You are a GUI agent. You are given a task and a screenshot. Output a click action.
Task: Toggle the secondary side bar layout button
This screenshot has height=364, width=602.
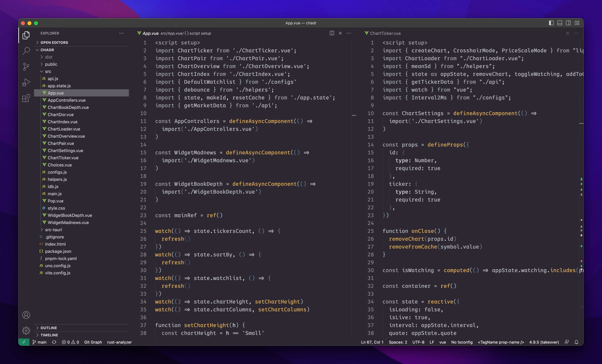(x=568, y=23)
